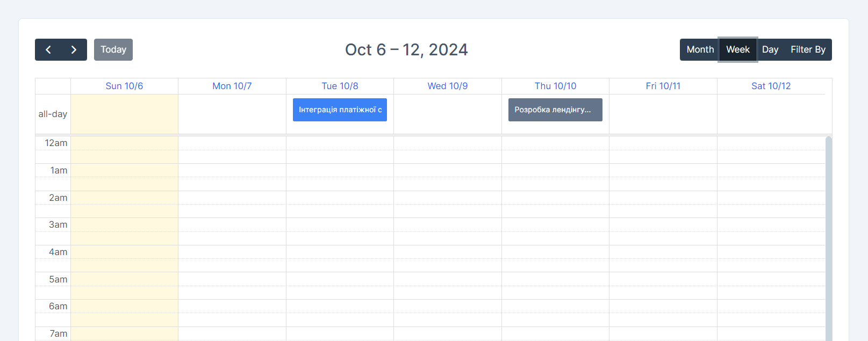
Task: Open the Розробка лендінгу event
Action: [555, 110]
